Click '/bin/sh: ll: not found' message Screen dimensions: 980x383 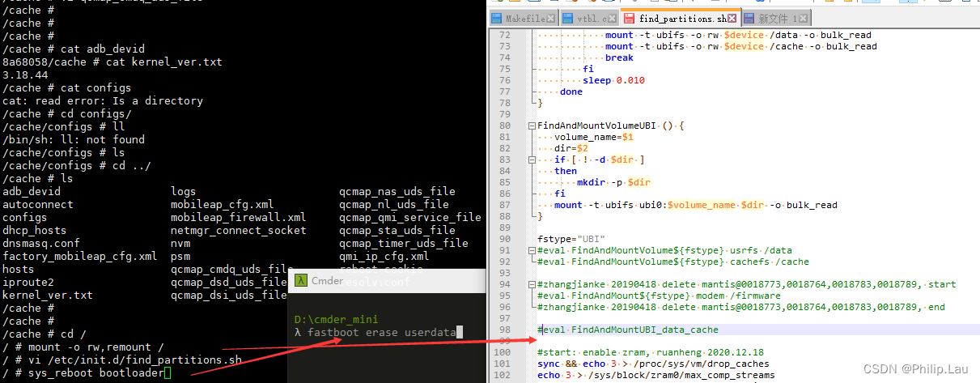click(x=74, y=139)
